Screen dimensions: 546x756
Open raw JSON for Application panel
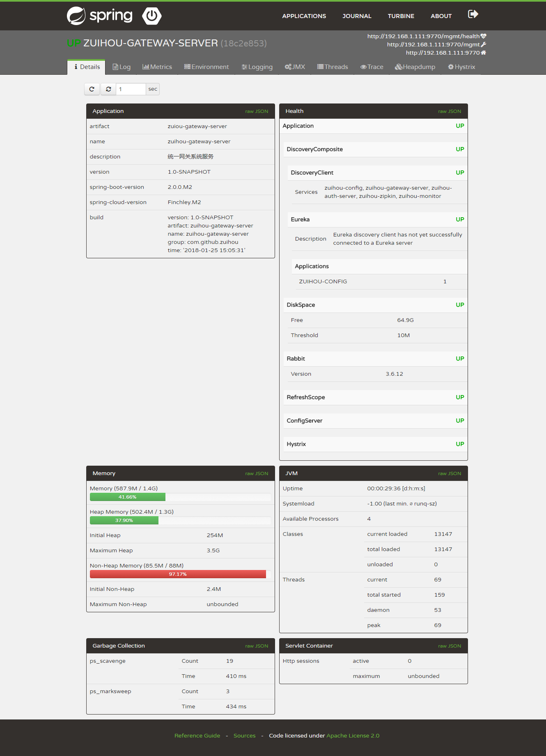(x=257, y=111)
